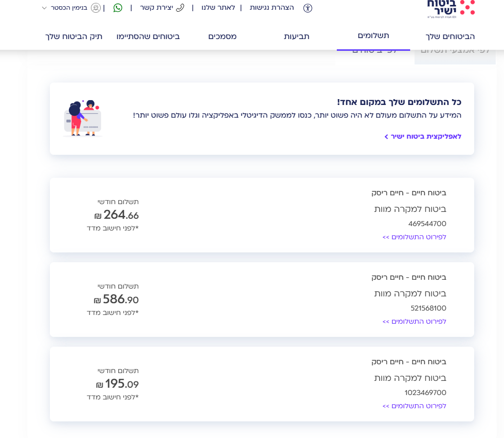Click the הצהרת נגישות link
Screen dimensions: 504x438
point(272,8)
